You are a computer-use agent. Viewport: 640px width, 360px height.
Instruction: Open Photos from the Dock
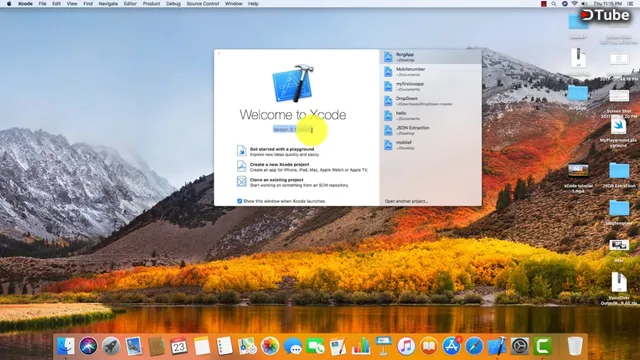point(270,346)
